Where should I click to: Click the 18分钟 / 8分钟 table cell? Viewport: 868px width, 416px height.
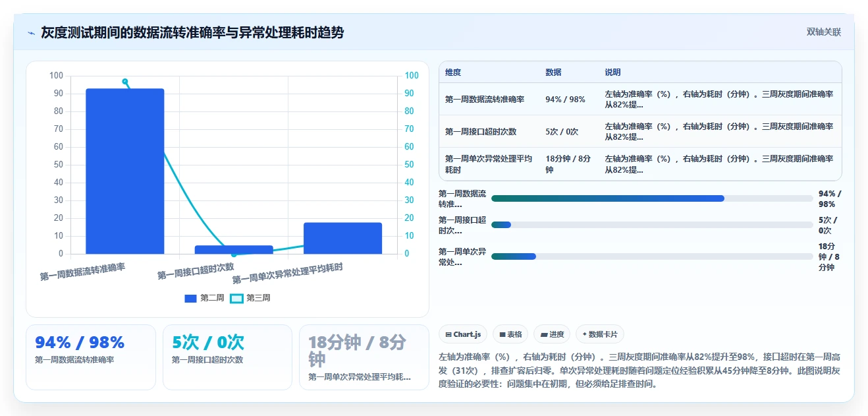[x=569, y=164]
